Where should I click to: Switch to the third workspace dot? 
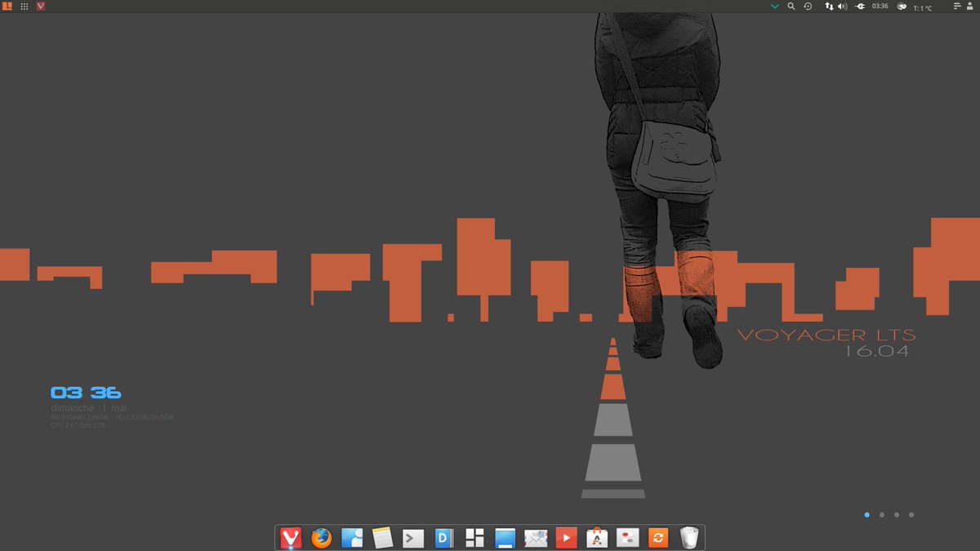click(897, 514)
